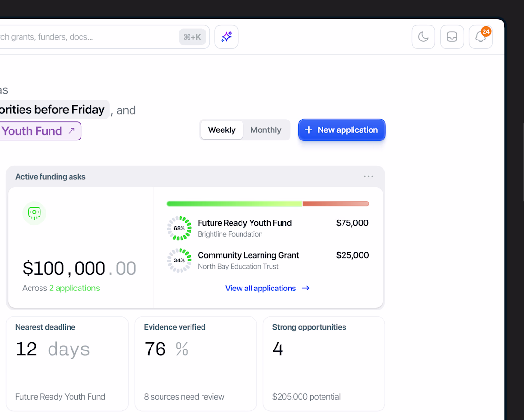
Task: Click the $100,000.00 total amount
Action: (79, 268)
